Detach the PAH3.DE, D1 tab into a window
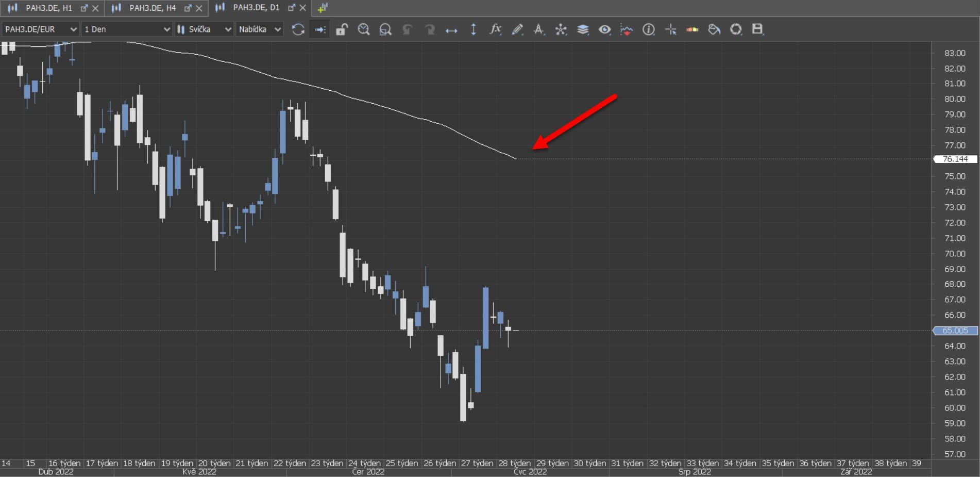 (292, 8)
